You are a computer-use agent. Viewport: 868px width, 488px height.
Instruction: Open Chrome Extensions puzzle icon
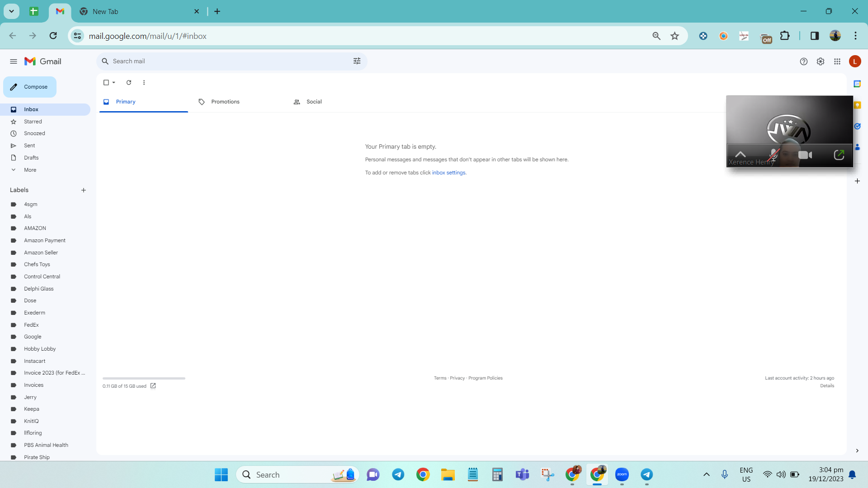point(785,36)
